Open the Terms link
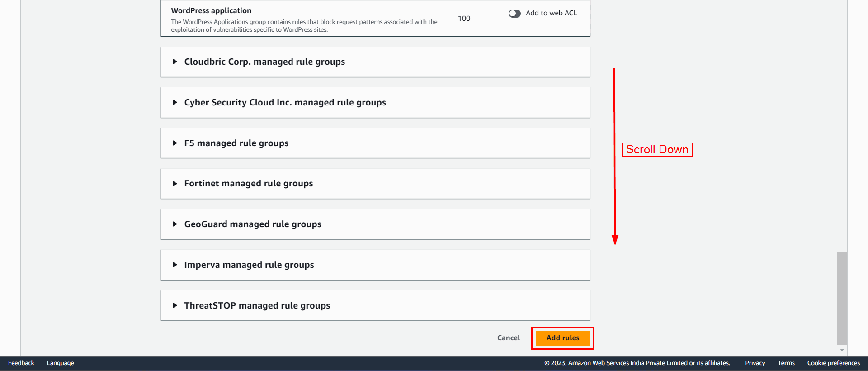This screenshot has width=868, height=371. pos(786,363)
